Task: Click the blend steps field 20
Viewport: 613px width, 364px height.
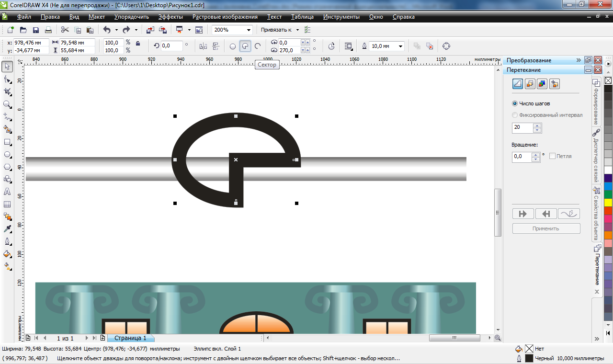Action: click(x=523, y=127)
